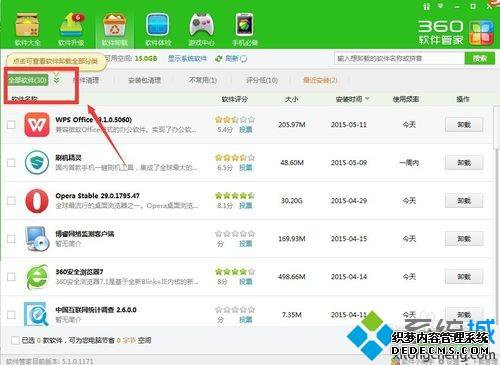The width and height of the screenshot is (500, 365).
Task: Click the WPS Office app icon
Action: (x=37, y=125)
